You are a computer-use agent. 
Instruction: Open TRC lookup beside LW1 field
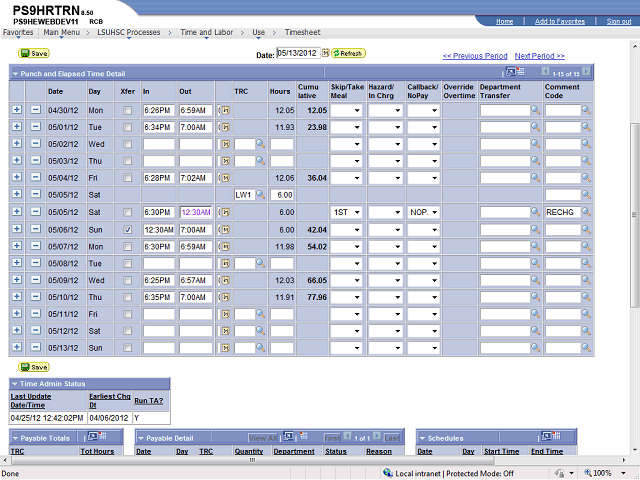click(x=260, y=195)
